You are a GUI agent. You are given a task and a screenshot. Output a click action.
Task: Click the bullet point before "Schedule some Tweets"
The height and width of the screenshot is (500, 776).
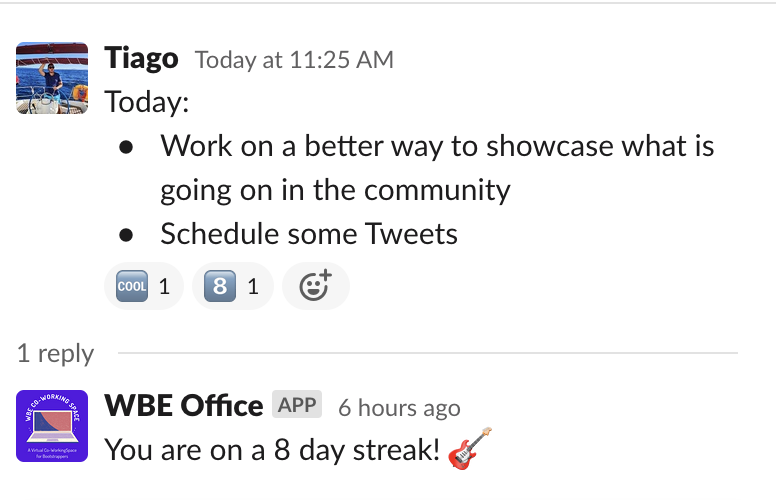click(x=126, y=235)
